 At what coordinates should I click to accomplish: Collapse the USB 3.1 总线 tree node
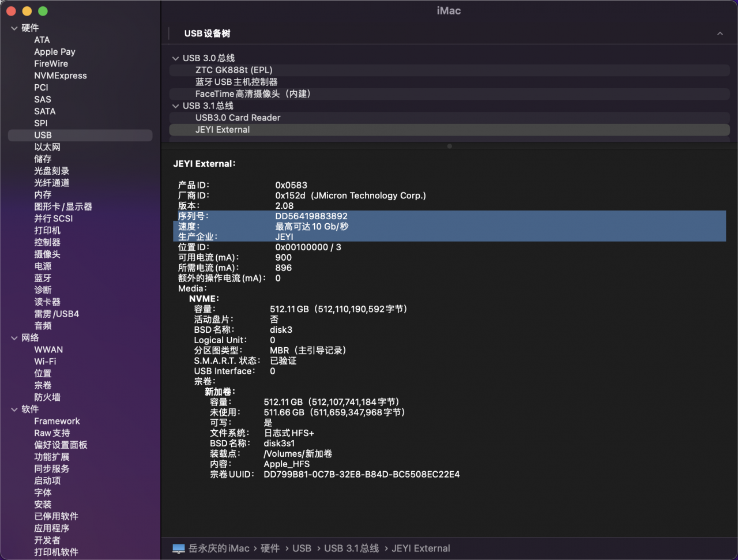point(176,106)
